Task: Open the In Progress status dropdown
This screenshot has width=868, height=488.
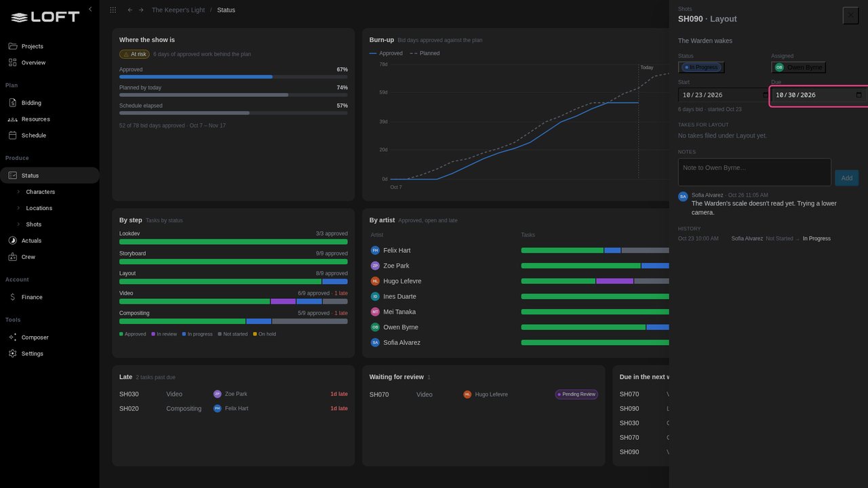Action: pos(701,67)
